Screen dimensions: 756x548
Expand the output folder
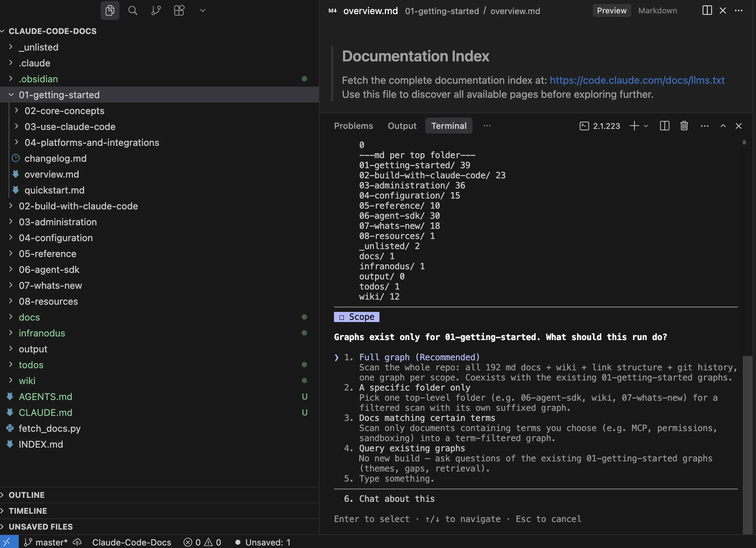[x=159, y=349]
